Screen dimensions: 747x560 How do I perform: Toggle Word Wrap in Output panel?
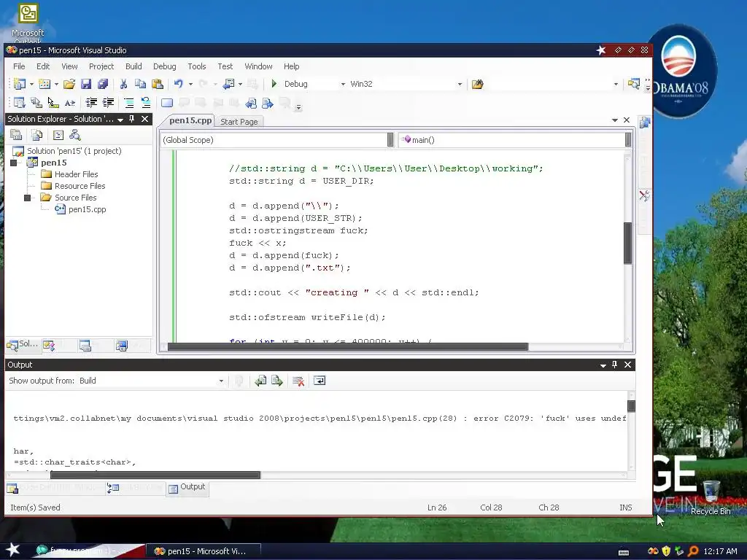(x=320, y=381)
